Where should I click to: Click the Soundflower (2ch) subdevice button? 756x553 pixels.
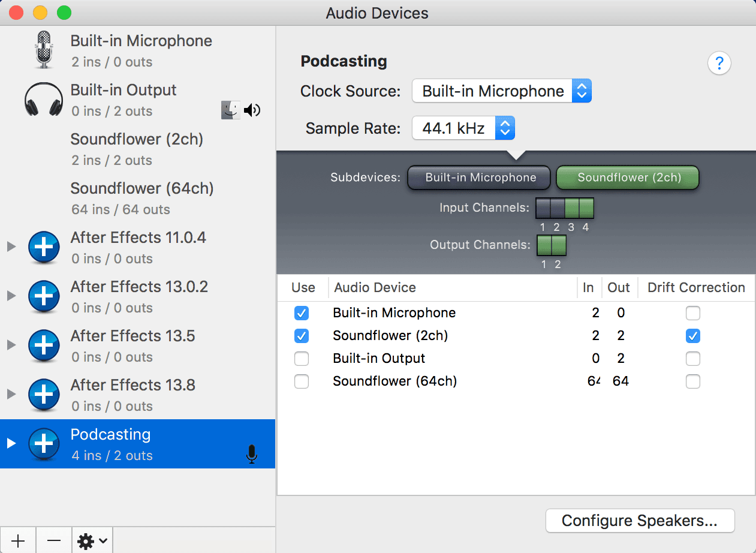628,178
